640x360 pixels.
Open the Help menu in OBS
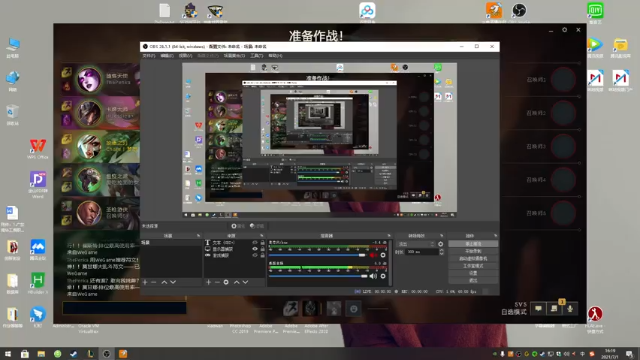pyautogui.click(x=275, y=56)
